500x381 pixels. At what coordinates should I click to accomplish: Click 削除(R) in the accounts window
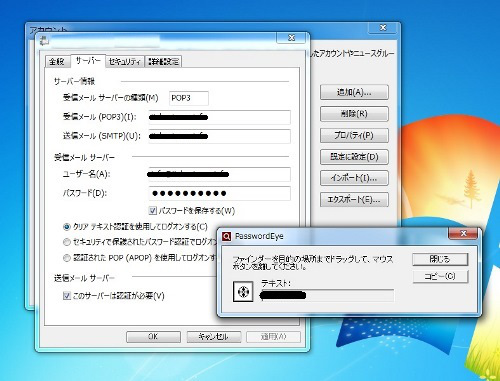(x=354, y=114)
